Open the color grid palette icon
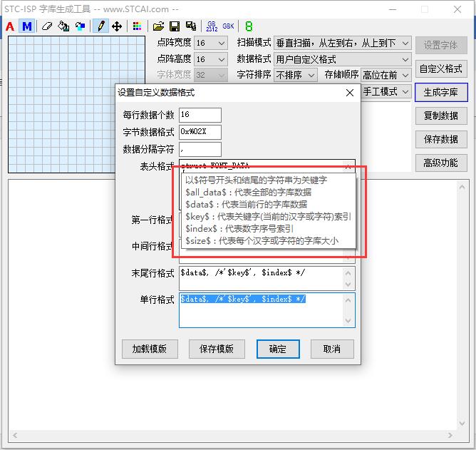This screenshot has width=476, height=450. coord(138,26)
